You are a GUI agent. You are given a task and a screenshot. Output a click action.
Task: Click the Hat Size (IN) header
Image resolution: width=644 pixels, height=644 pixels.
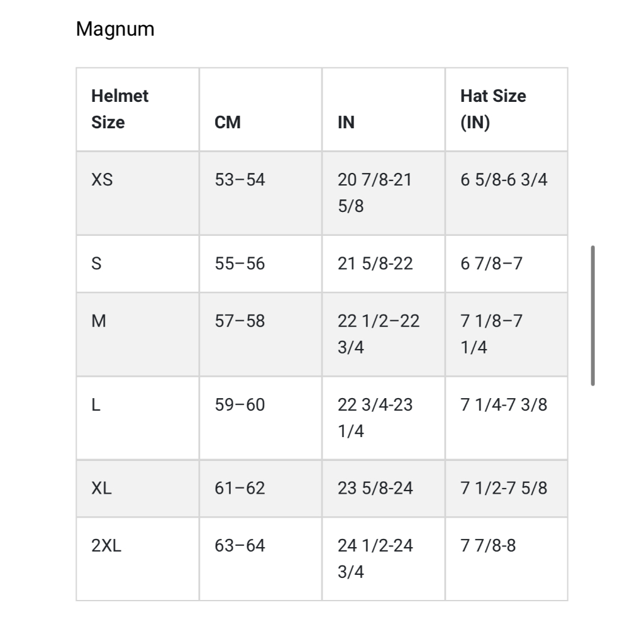[x=506, y=109]
